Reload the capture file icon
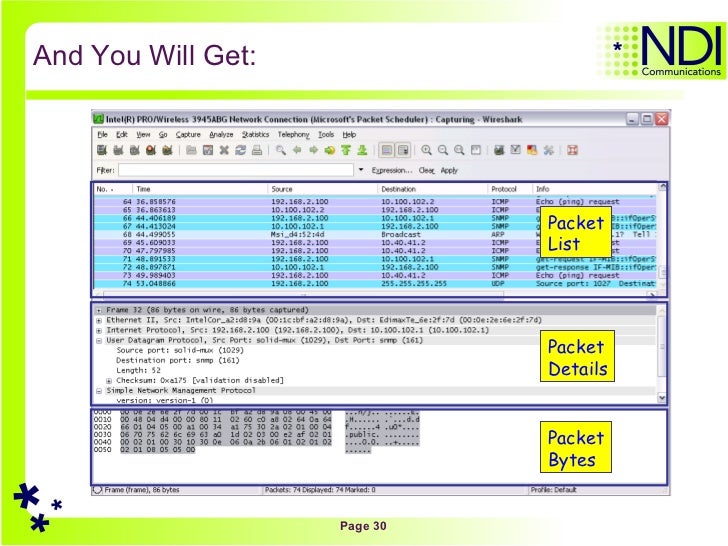Viewport: 728px width, 546px height. pos(240,150)
